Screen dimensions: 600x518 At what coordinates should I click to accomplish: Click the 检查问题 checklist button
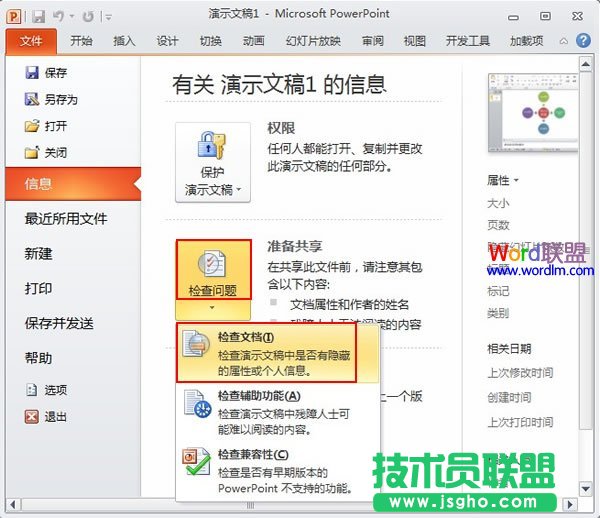pos(214,270)
